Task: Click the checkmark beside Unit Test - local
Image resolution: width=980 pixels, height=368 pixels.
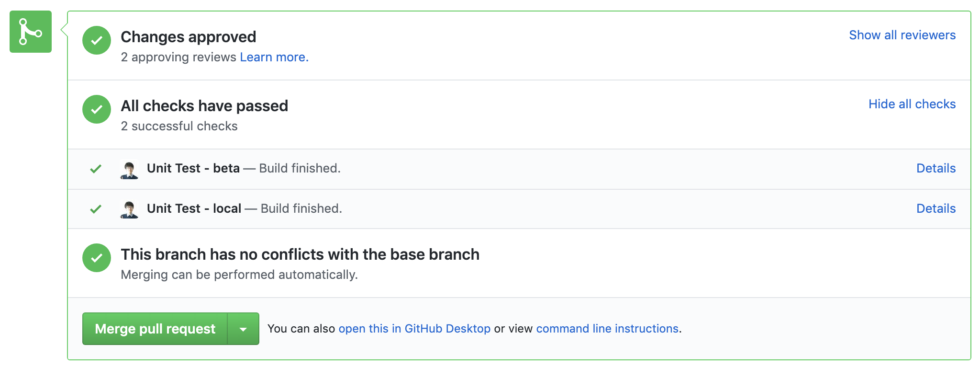Action: coord(96,209)
